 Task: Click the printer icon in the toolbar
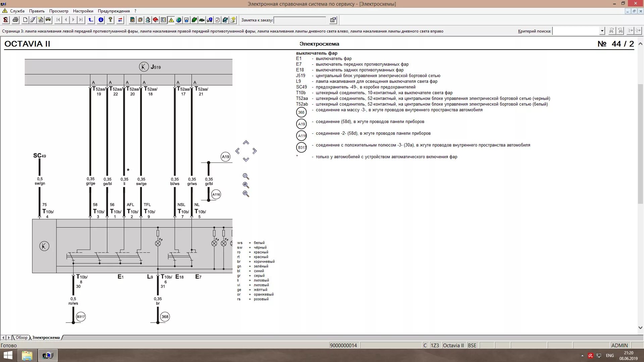pos(15,20)
